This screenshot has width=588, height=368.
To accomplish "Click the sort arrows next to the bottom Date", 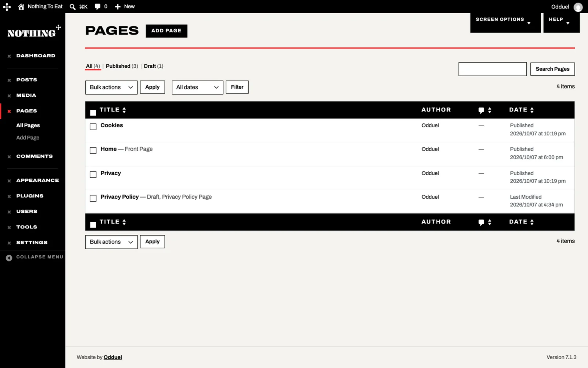I will pos(532,222).
